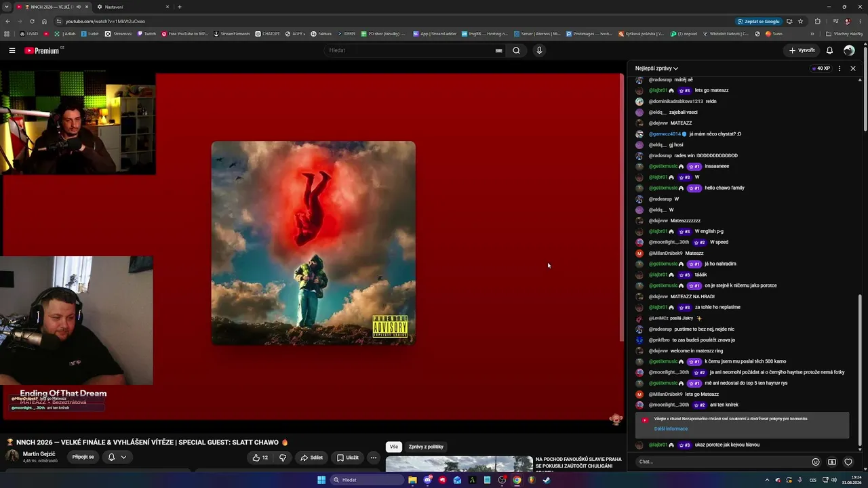Open the Twitch bookmark
Viewport: 868px width, 488px height.
[x=146, y=33]
